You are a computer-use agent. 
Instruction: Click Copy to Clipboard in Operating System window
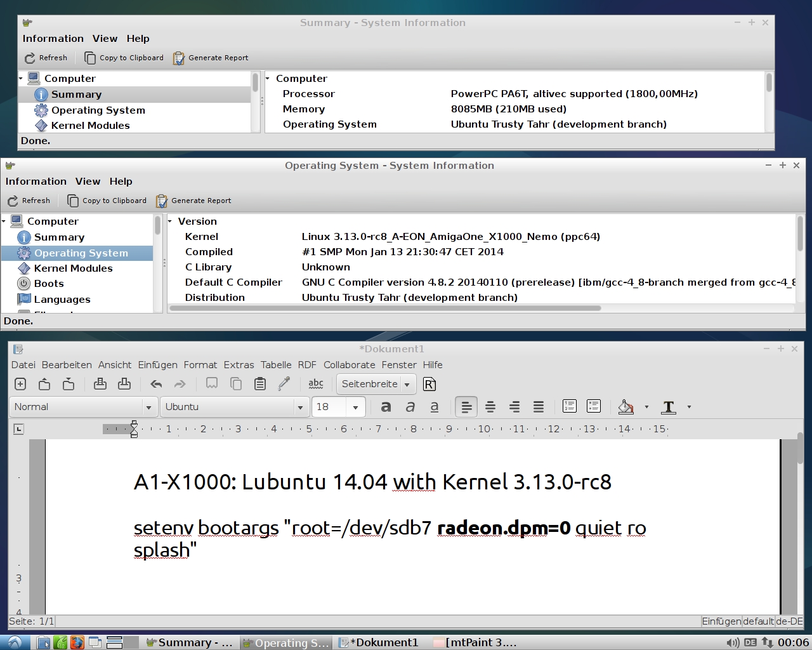point(107,201)
